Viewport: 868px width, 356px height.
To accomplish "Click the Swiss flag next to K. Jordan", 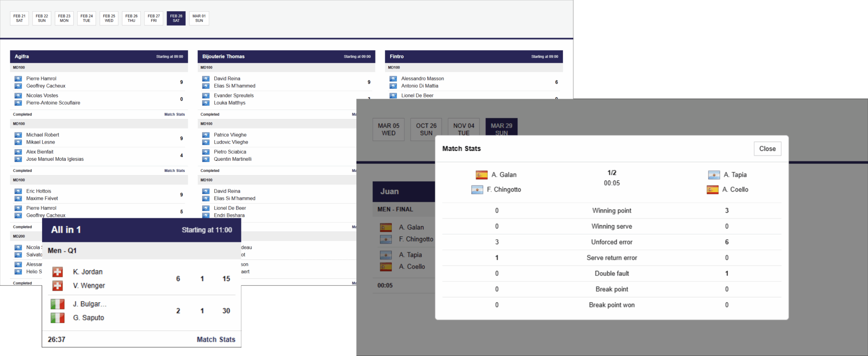I will pos(58,272).
